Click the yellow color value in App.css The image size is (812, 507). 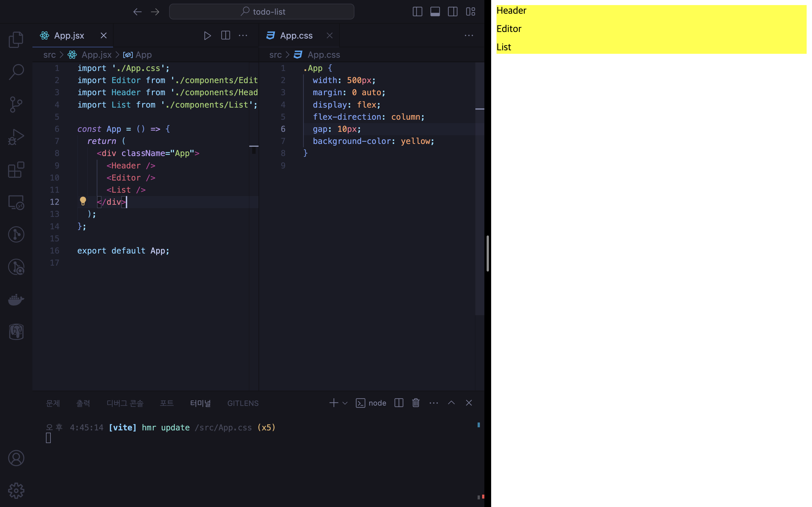coord(415,141)
